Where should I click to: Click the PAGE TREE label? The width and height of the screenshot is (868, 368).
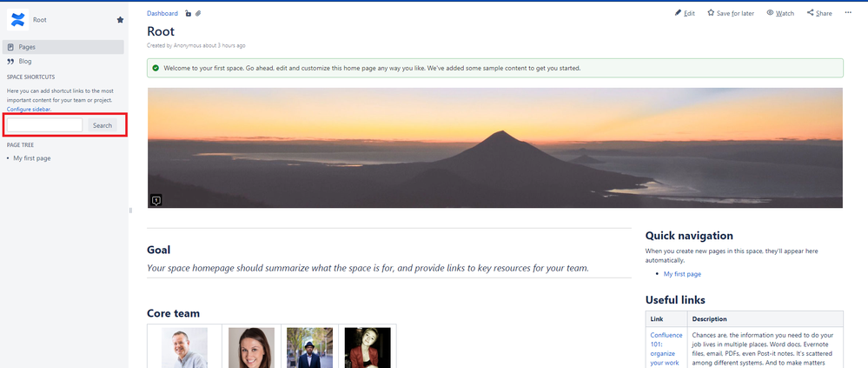pos(21,145)
